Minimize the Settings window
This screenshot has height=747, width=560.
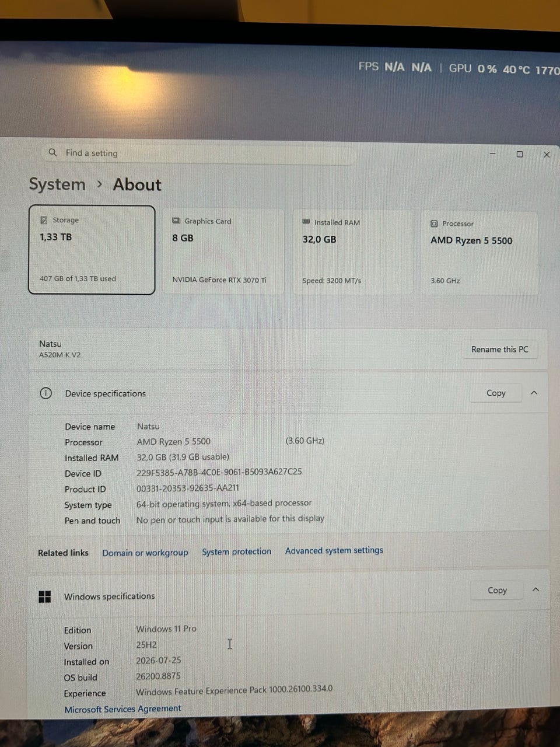point(492,153)
